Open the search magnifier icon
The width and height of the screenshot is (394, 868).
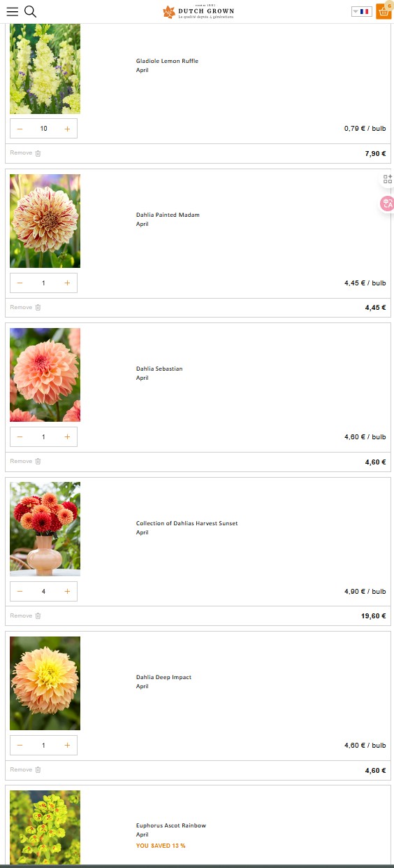(30, 11)
